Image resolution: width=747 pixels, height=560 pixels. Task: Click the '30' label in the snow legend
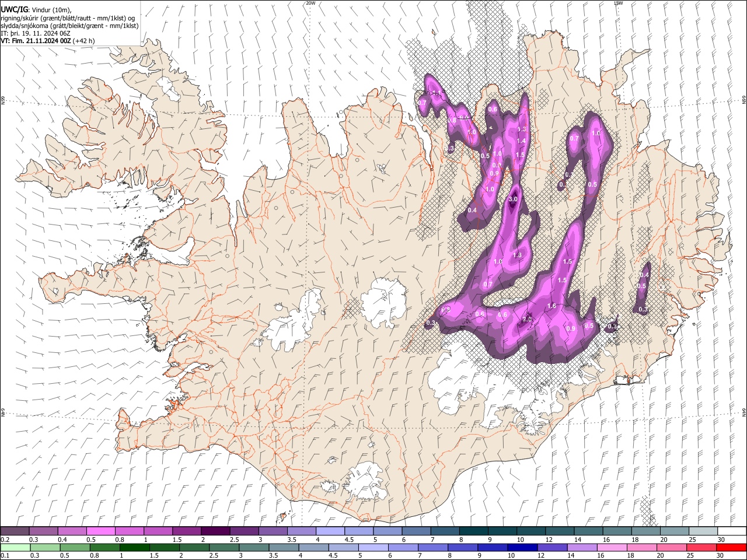click(721, 540)
